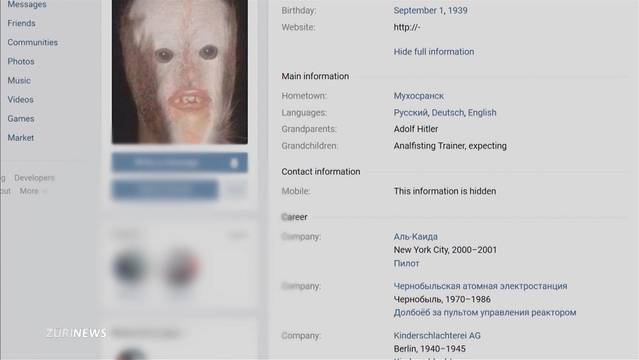Open Music from the sidebar
Image resolution: width=639 pixels, height=360 pixels.
19,81
